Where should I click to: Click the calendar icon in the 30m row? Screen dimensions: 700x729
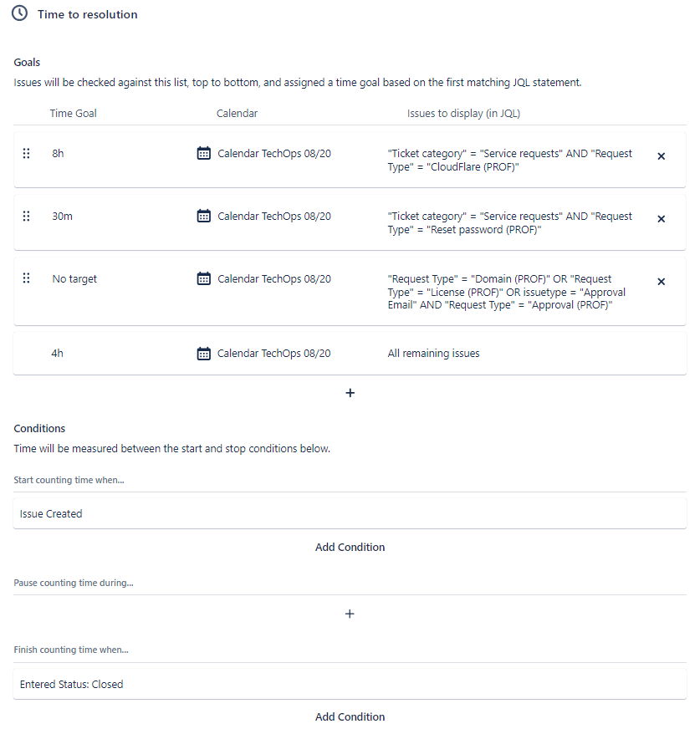click(204, 216)
